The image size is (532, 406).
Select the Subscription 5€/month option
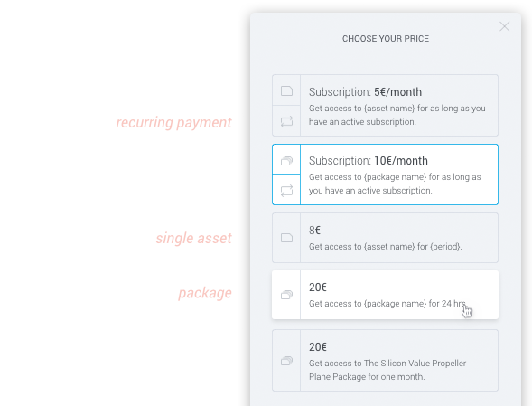click(385, 105)
